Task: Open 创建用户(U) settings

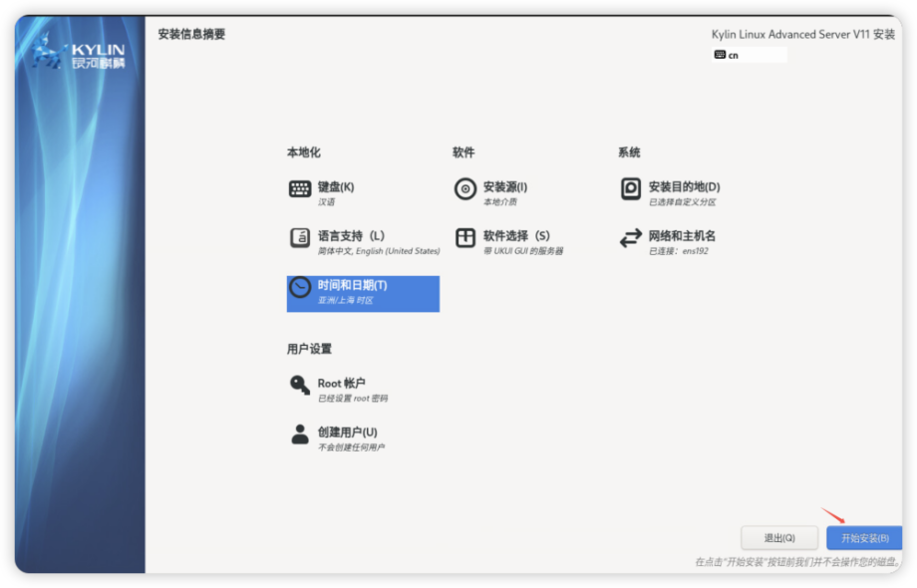Action: (363, 439)
